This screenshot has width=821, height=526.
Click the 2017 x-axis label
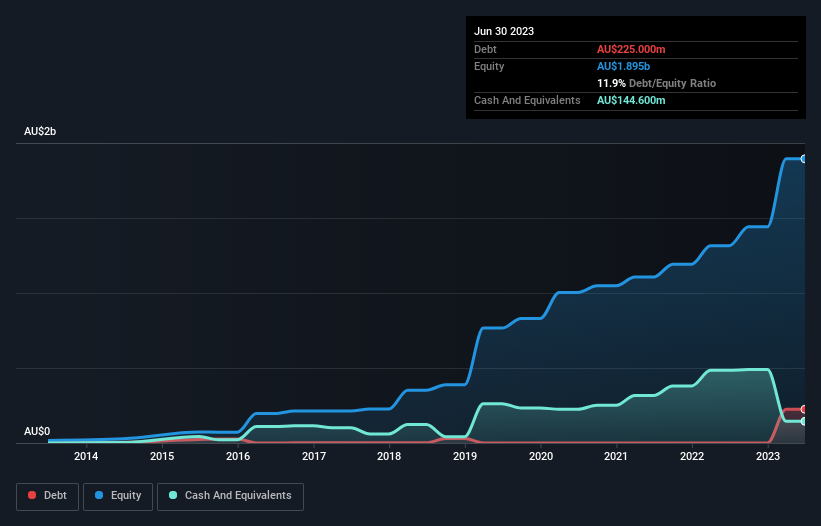point(314,456)
